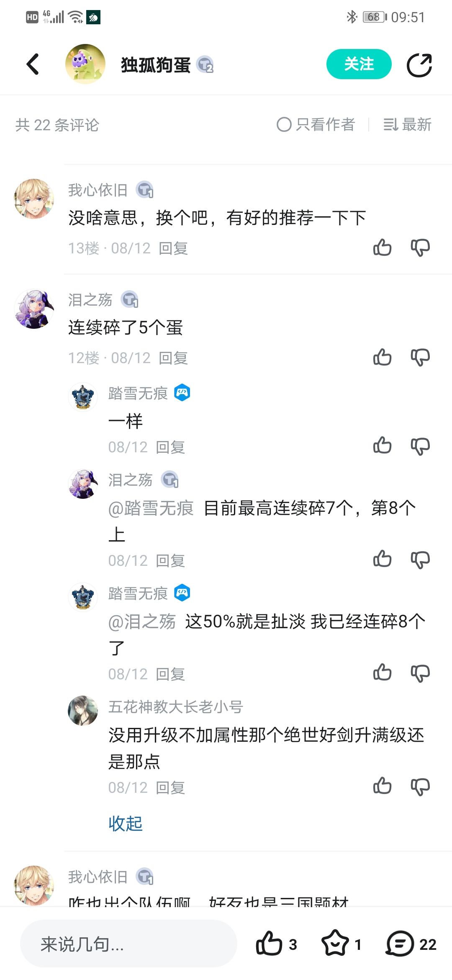Like 踏雪无痕's reply "一样"
452x980 pixels.
click(x=382, y=446)
